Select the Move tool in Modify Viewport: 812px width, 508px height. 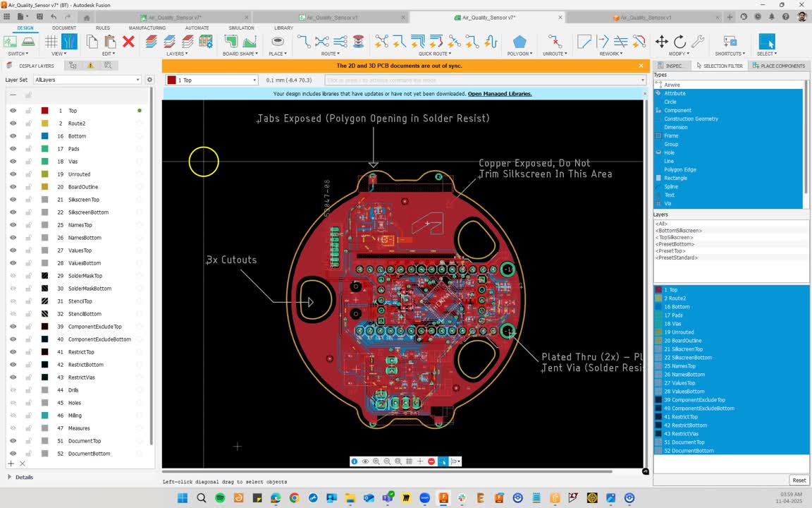[x=661, y=42]
